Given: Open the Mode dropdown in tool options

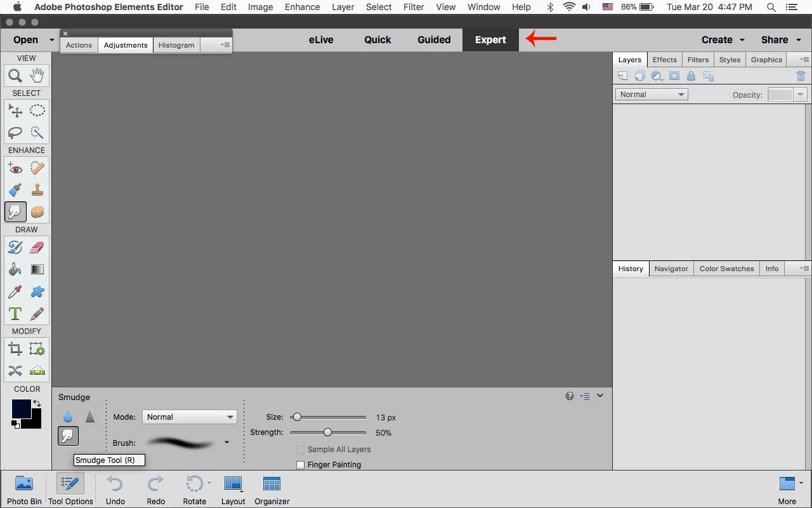Looking at the screenshot, I should (x=190, y=417).
